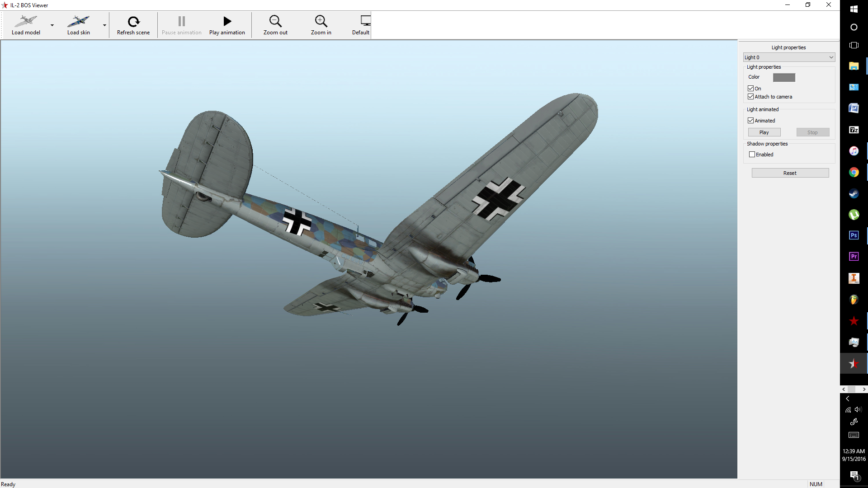Screen dimensions: 868x488
Task: Open the Load model dropdown arrow
Action: 52,25
